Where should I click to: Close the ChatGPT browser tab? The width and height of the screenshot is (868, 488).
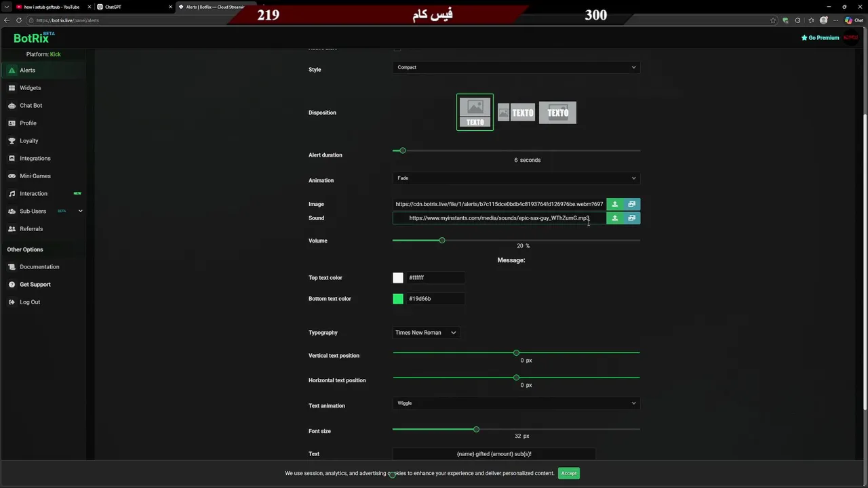pyautogui.click(x=170, y=7)
